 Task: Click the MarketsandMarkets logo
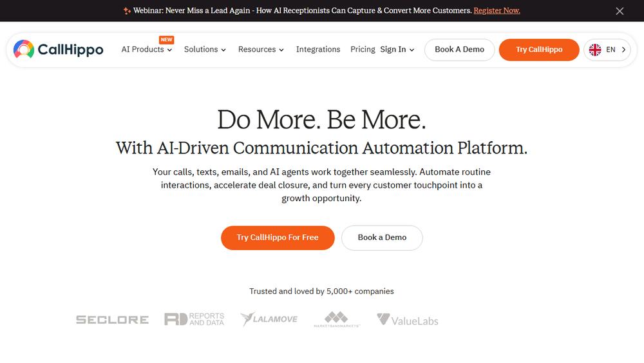(337, 319)
